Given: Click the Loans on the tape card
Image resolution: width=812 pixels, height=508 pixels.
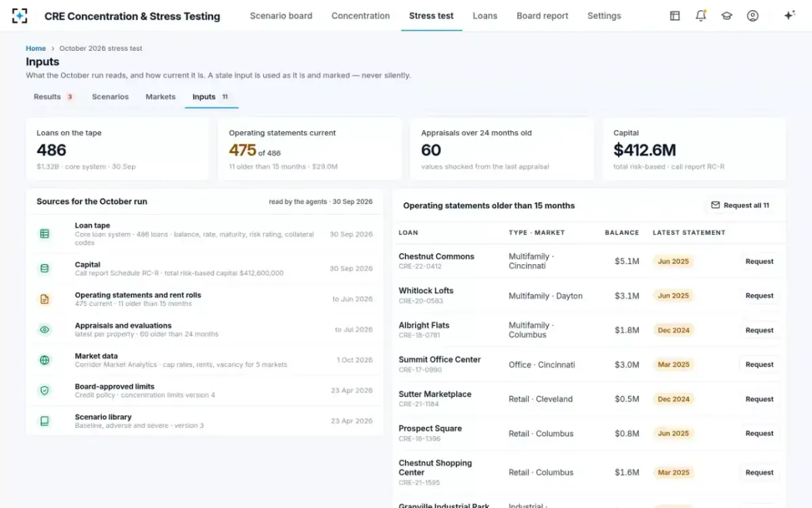Looking at the screenshot, I should (118, 150).
